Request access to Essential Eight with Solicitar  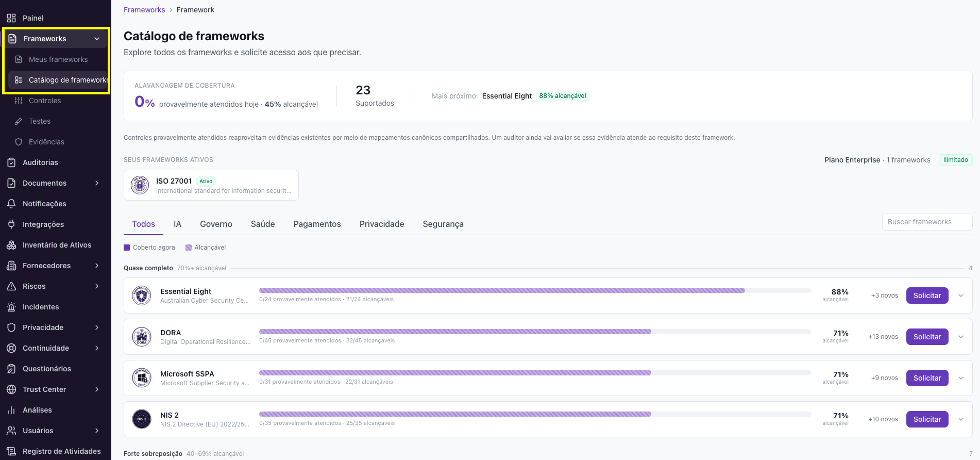(927, 295)
